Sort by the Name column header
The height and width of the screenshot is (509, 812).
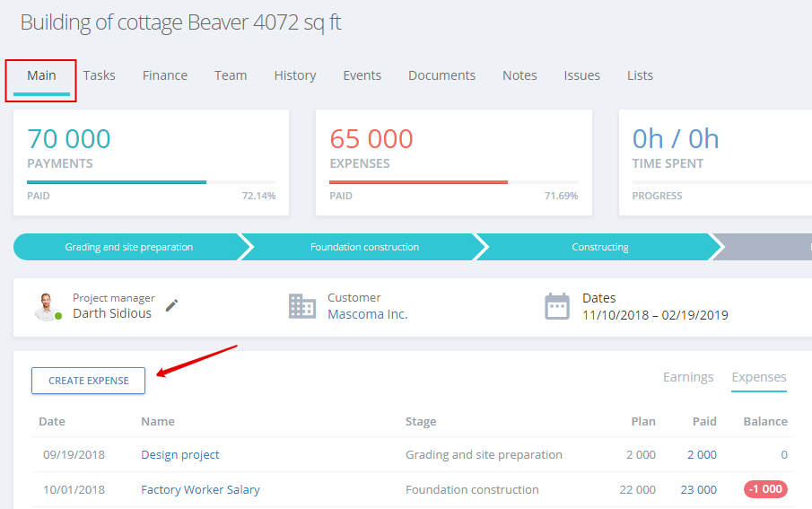(x=157, y=421)
